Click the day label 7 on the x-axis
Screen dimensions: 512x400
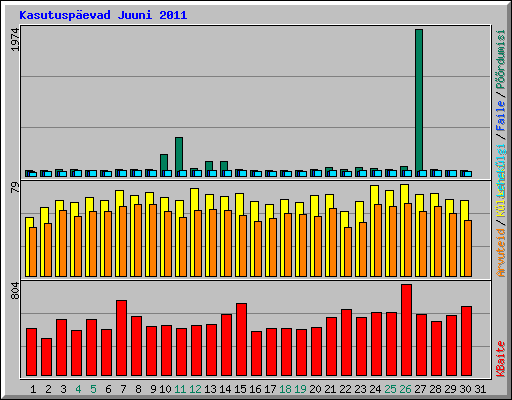click(x=123, y=389)
